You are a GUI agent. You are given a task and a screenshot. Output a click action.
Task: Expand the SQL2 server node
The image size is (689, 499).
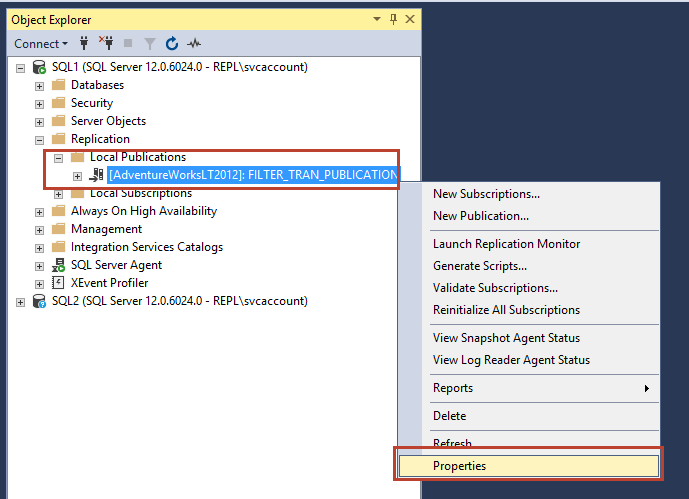(x=21, y=302)
